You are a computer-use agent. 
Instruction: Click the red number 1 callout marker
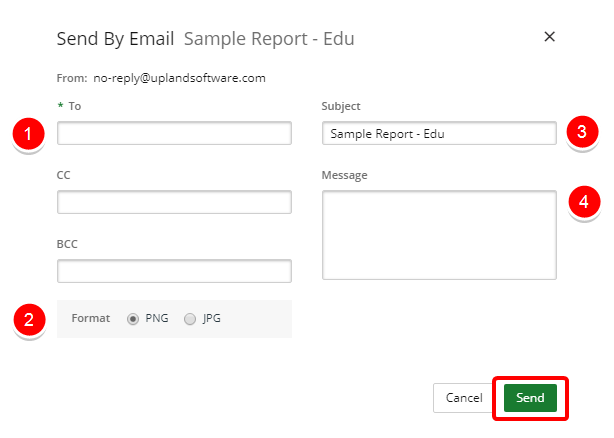coord(28,133)
